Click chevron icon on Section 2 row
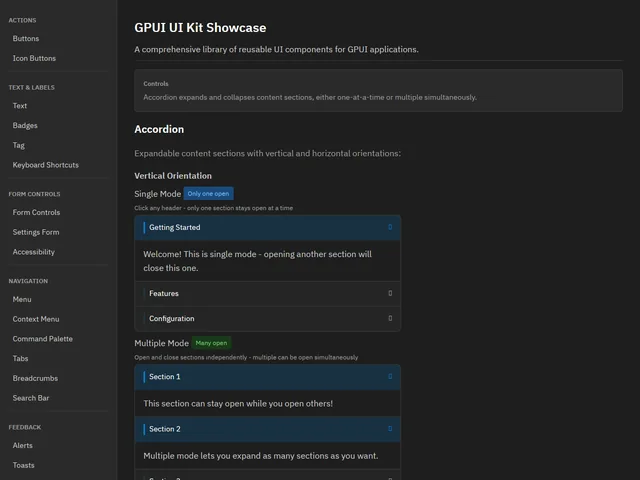640x480 pixels. pos(390,429)
